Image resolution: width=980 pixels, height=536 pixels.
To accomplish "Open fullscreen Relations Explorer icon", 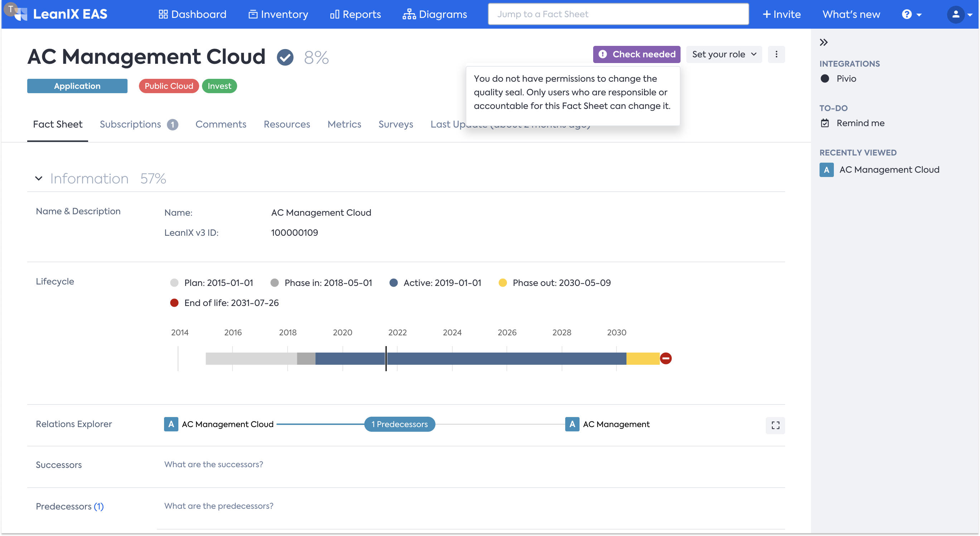I will coord(775,425).
